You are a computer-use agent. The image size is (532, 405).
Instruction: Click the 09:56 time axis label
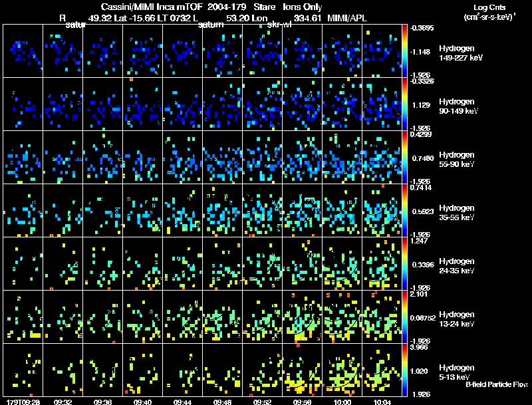point(303,402)
